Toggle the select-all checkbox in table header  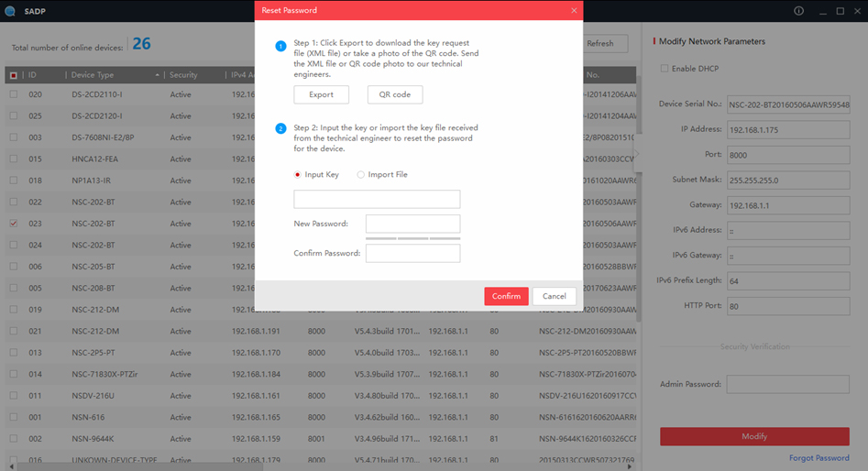13,75
